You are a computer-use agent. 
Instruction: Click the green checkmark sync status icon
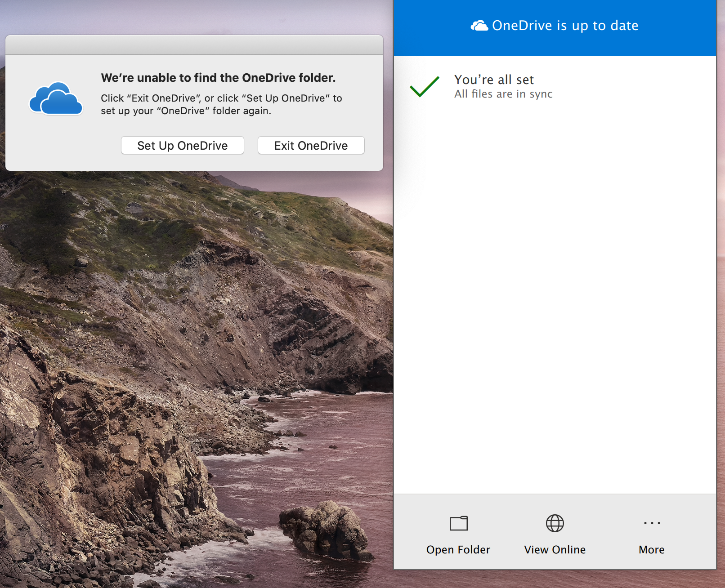tap(425, 86)
